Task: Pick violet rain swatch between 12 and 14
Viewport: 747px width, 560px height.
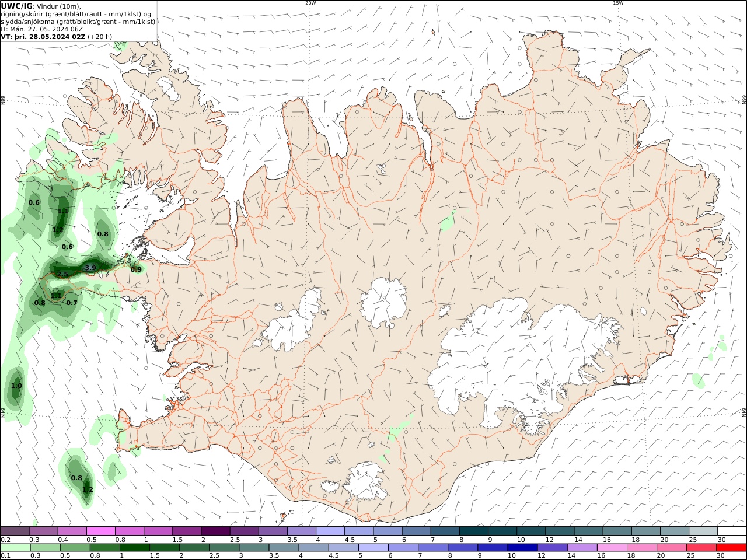Action: 551,547
